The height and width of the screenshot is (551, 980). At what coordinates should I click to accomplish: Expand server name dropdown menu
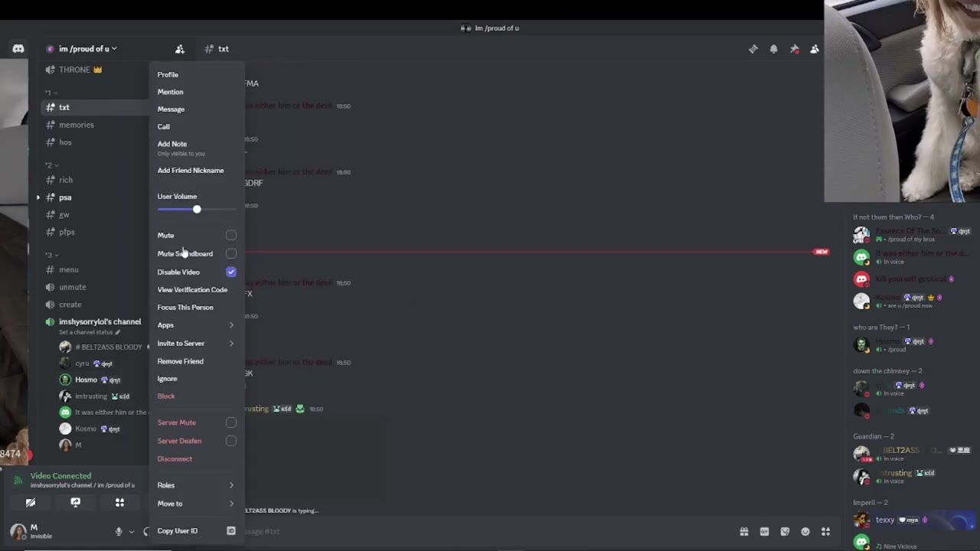[114, 49]
